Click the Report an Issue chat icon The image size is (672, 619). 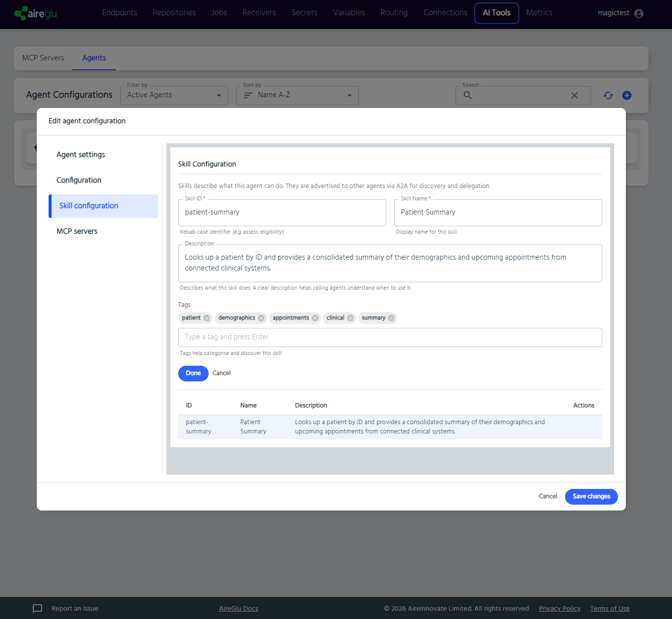pyautogui.click(x=37, y=609)
